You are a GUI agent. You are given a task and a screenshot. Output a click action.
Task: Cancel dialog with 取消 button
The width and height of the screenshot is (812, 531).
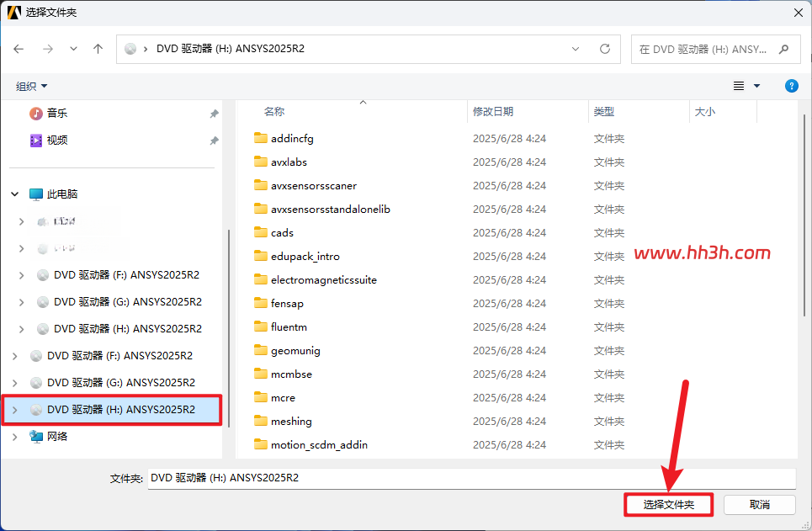point(759,505)
